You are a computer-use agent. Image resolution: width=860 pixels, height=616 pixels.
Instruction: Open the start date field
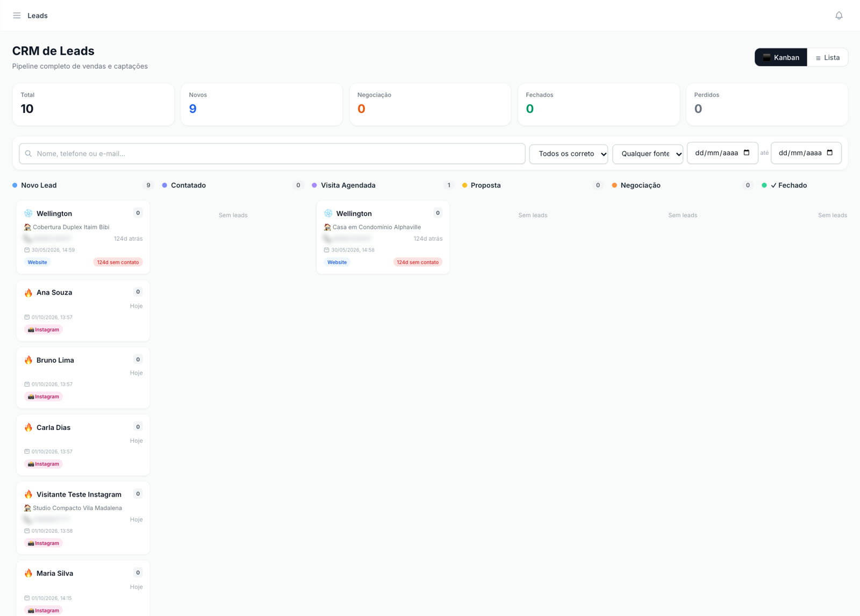click(722, 153)
